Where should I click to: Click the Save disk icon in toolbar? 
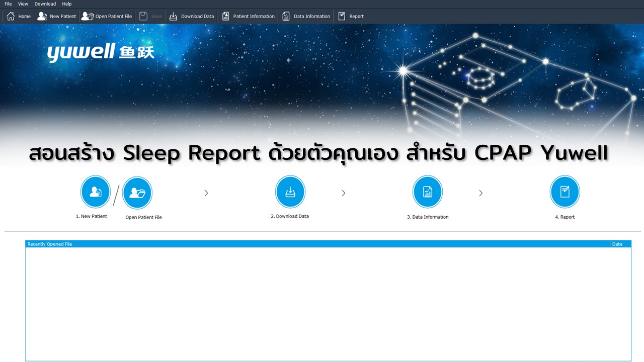143,16
